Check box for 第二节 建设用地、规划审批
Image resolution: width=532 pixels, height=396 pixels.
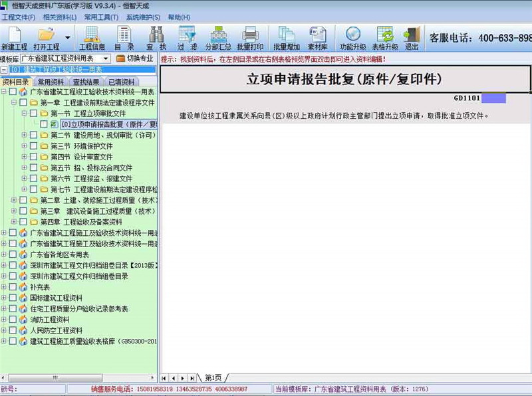point(33,135)
